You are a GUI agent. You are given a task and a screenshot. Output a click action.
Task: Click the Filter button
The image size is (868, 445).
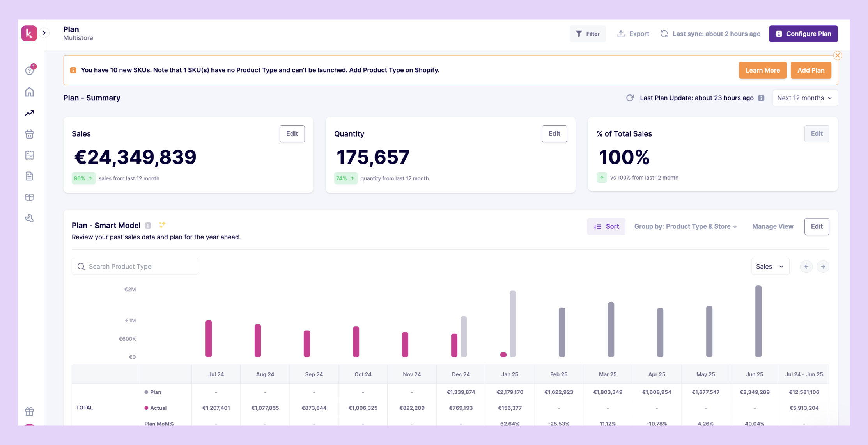tap(588, 34)
